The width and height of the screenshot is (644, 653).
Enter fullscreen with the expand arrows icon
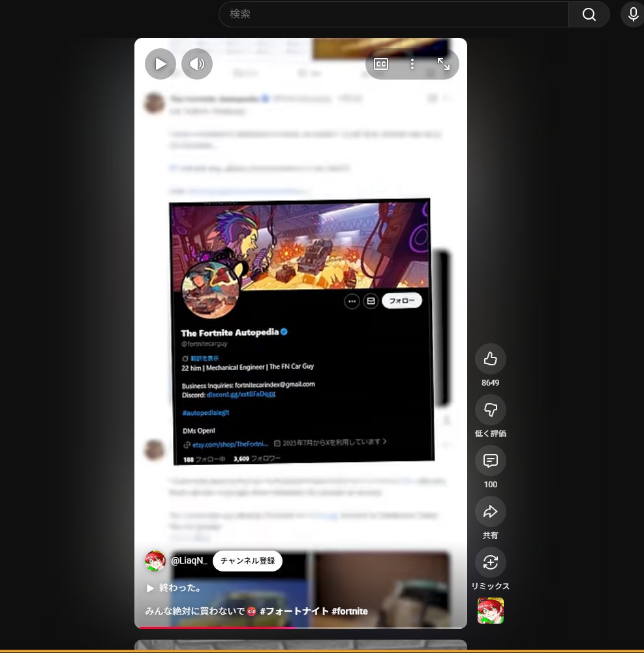click(443, 64)
